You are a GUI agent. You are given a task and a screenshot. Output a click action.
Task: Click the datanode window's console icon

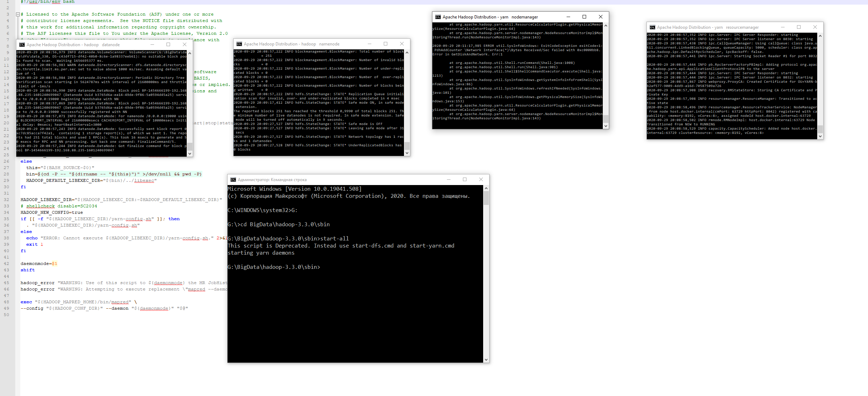(x=22, y=45)
